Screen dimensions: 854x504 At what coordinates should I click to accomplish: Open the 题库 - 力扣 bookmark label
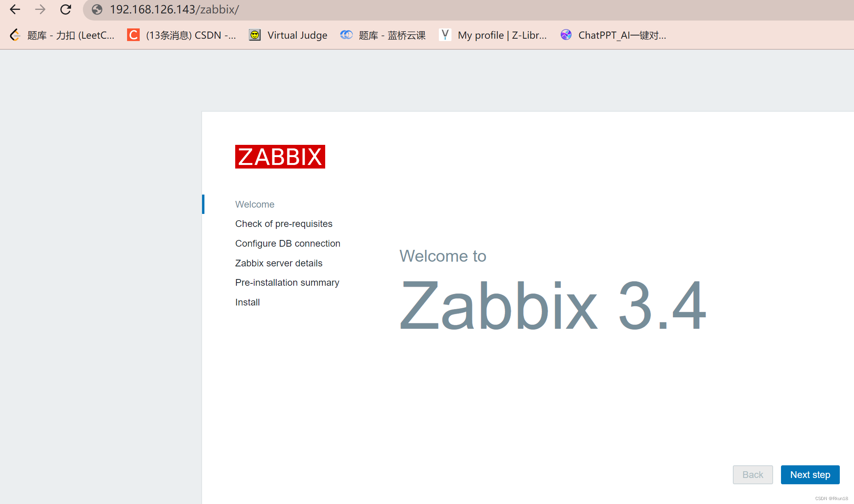71,36
